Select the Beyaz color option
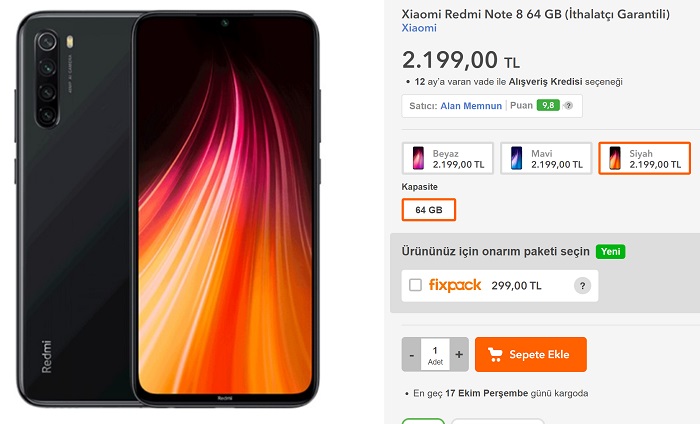This screenshot has height=424, width=700. click(447, 158)
